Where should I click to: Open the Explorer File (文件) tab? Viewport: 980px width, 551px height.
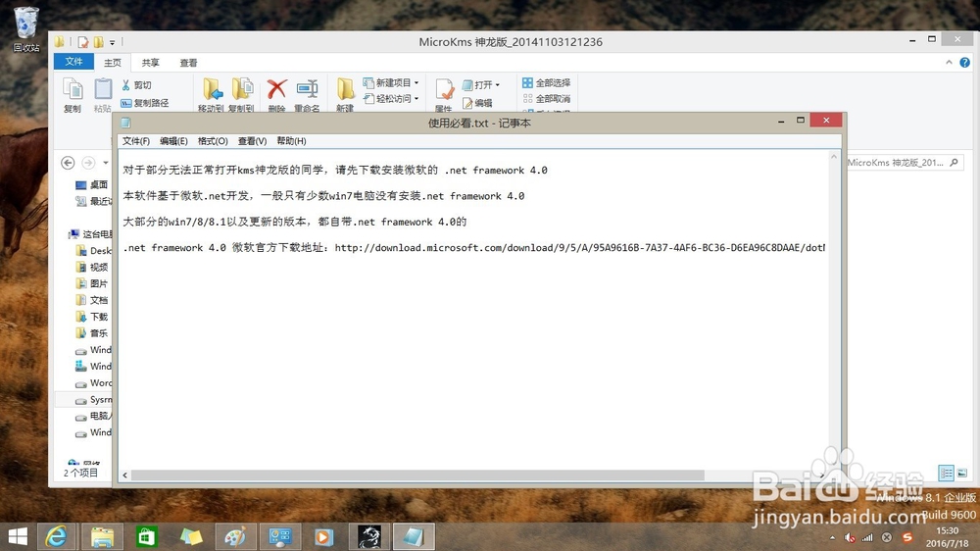tap(73, 62)
